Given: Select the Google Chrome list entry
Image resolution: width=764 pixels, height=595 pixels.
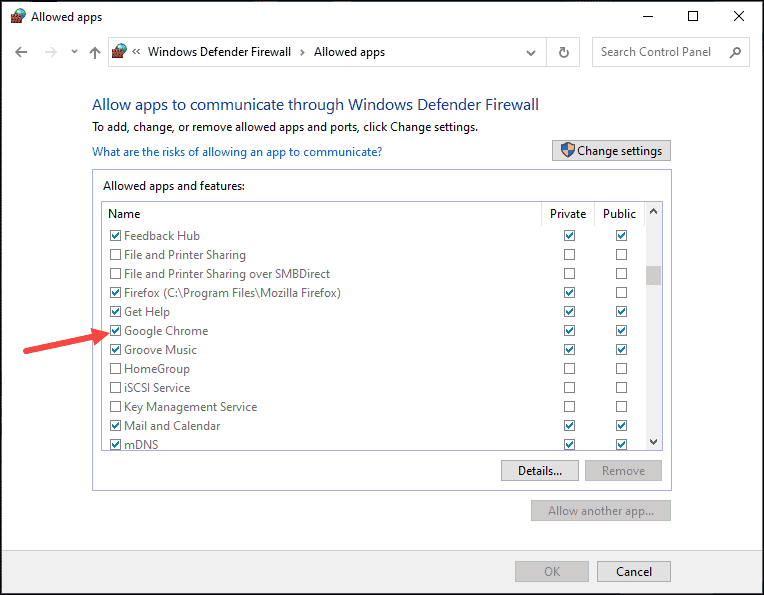Looking at the screenshot, I should click(166, 331).
